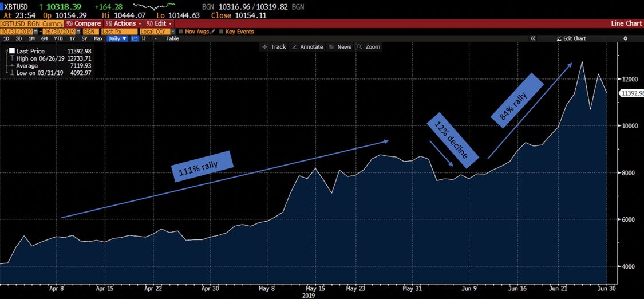This screenshot has width=644, height=299.
Task: Select the YTD time range
Action: click(58, 38)
